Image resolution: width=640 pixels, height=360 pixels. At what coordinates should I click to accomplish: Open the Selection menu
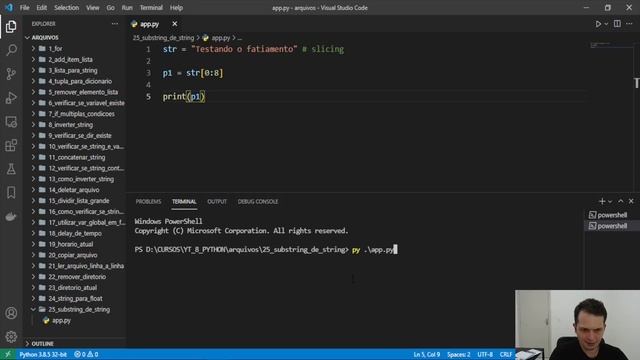point(66,8)
